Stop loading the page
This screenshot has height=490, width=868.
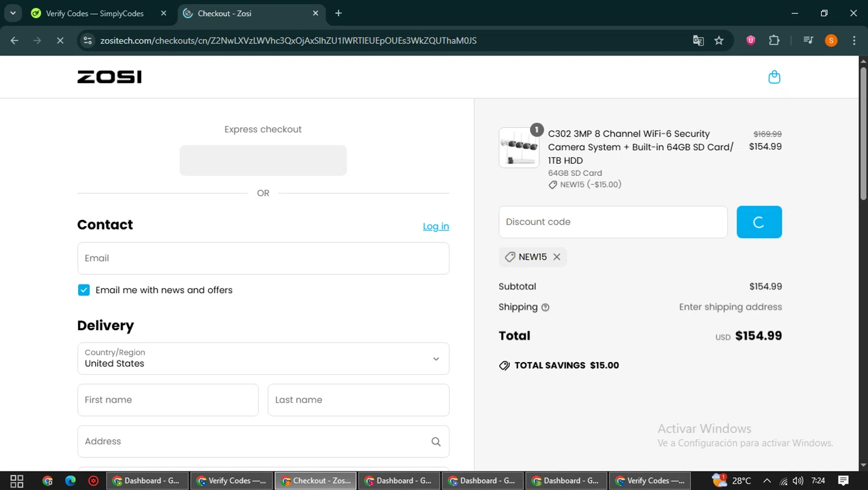(60, 40)
